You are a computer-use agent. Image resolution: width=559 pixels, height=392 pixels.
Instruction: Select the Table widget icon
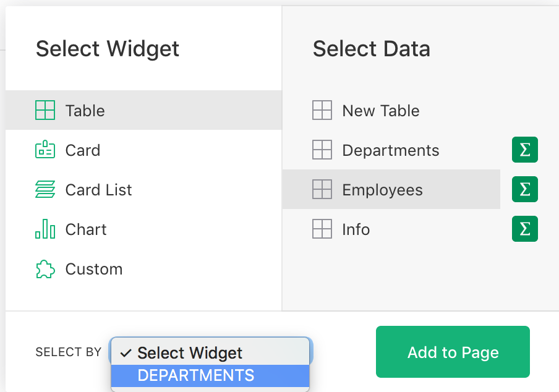point(45,110)
